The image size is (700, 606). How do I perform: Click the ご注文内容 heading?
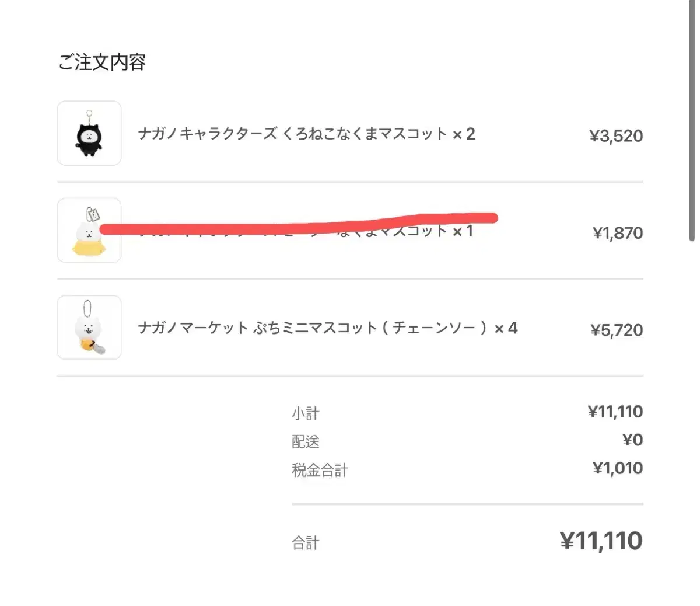pos(102,62)
